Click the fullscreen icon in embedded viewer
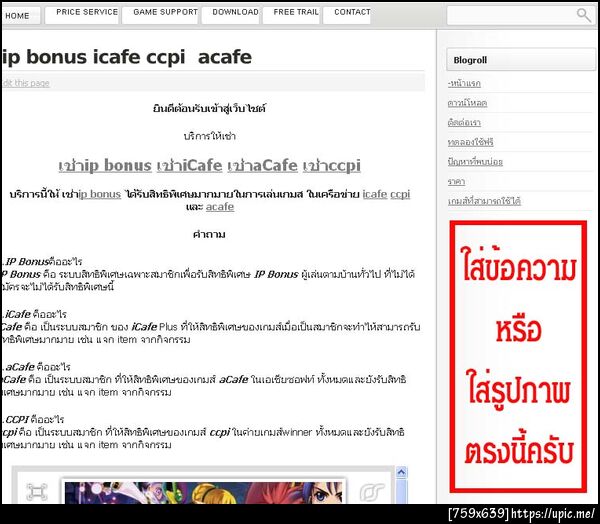The height and width of the screenshot is (524, 600). [37, 492]
